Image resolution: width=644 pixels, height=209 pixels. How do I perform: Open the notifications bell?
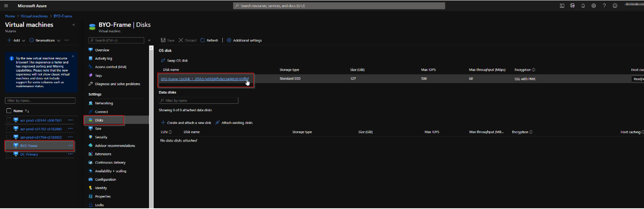pyautogui.click(x=583, y=6)
